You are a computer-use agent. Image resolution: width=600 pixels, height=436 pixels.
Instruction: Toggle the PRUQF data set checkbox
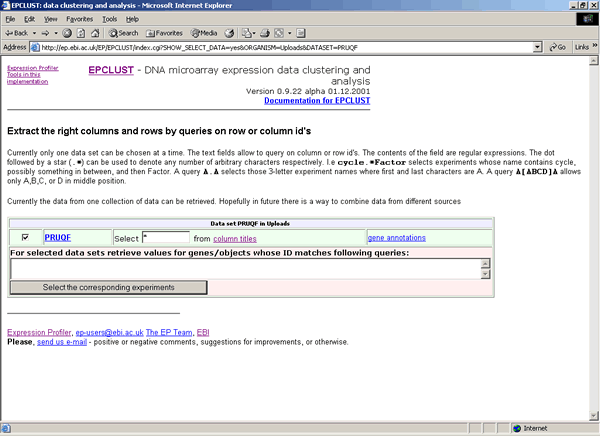coord(25,237)
